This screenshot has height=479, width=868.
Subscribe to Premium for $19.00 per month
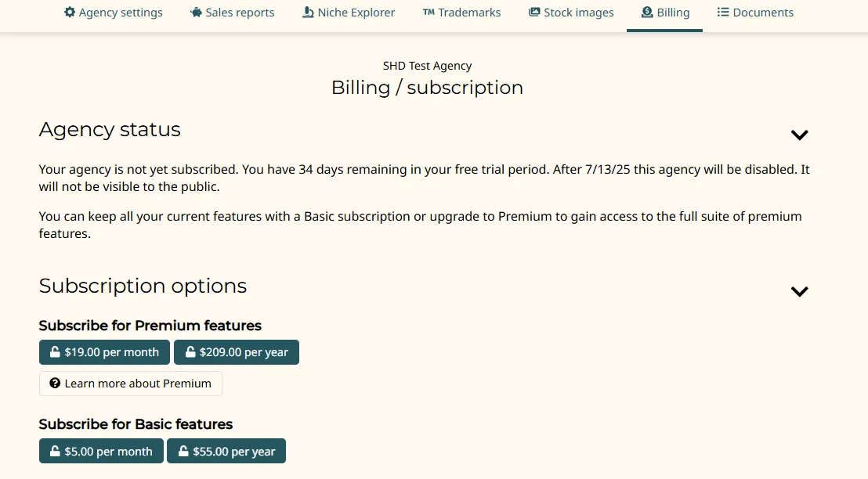tap(104, 352)
